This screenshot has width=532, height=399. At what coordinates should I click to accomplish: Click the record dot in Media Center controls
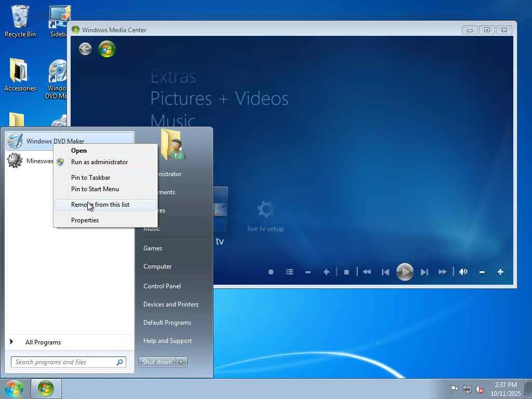tap(271, 272)
